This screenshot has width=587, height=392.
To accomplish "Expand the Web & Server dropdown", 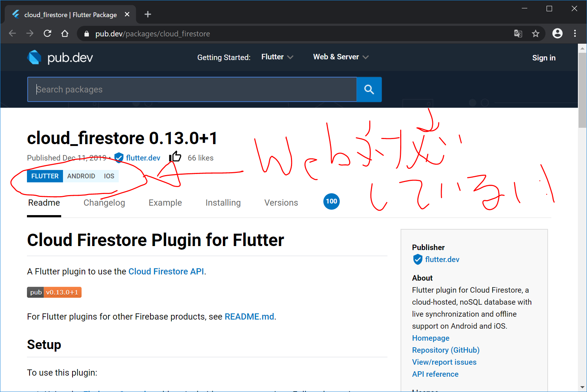I will (x=341, y=57).
